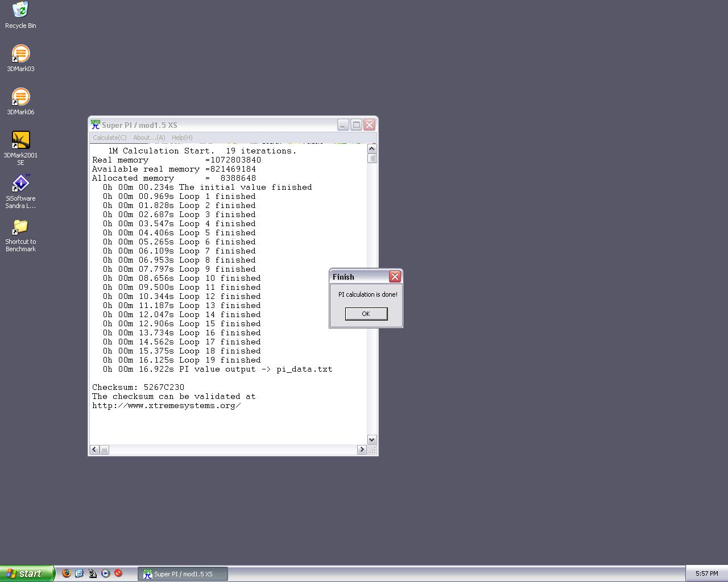This screenshot has height=582, width=728.
Task: Open the Windows start menu
Action: pyautogui.click(x=27, y=573)
